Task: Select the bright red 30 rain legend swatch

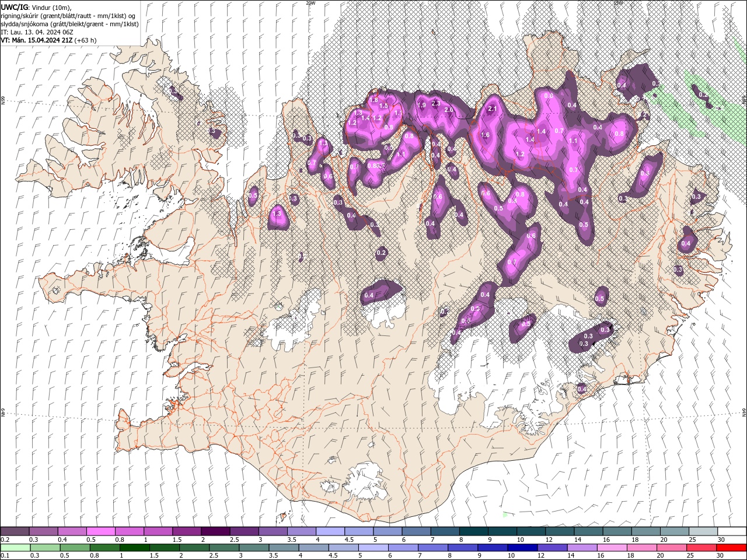Action: coord(732,548)
